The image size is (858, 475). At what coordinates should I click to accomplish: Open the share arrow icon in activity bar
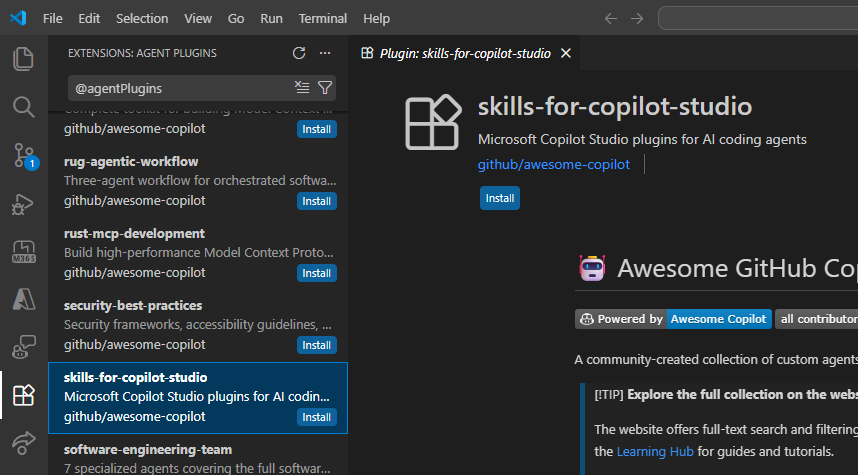click(24, 443)
